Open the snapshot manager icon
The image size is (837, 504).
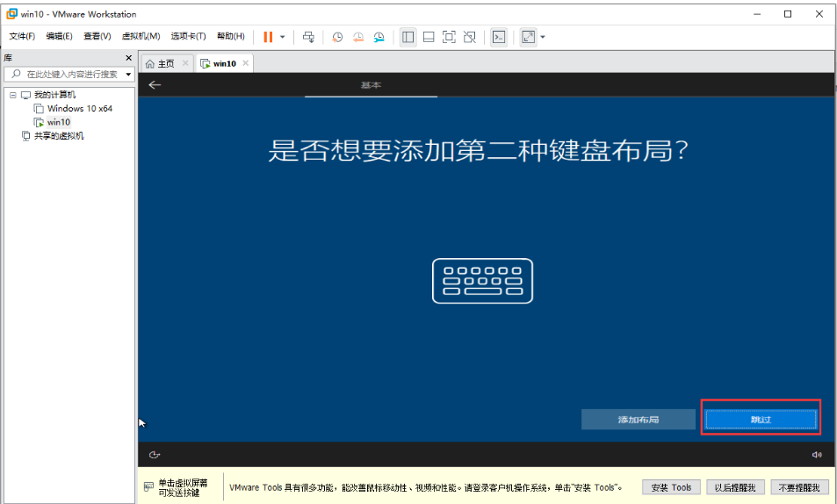pos(379,37)
